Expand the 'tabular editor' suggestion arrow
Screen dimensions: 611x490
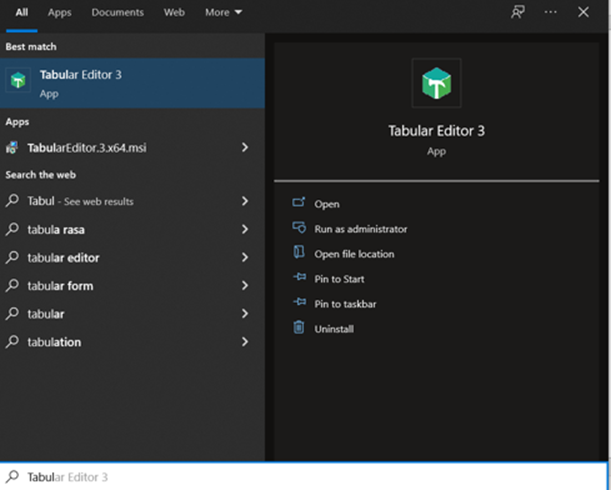point(245,257)
